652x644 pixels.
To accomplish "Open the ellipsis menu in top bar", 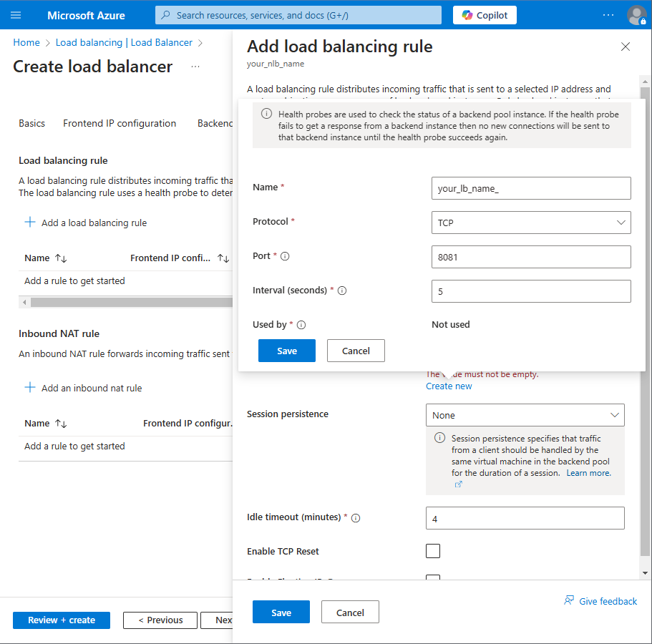I will [x=608, y=15].
